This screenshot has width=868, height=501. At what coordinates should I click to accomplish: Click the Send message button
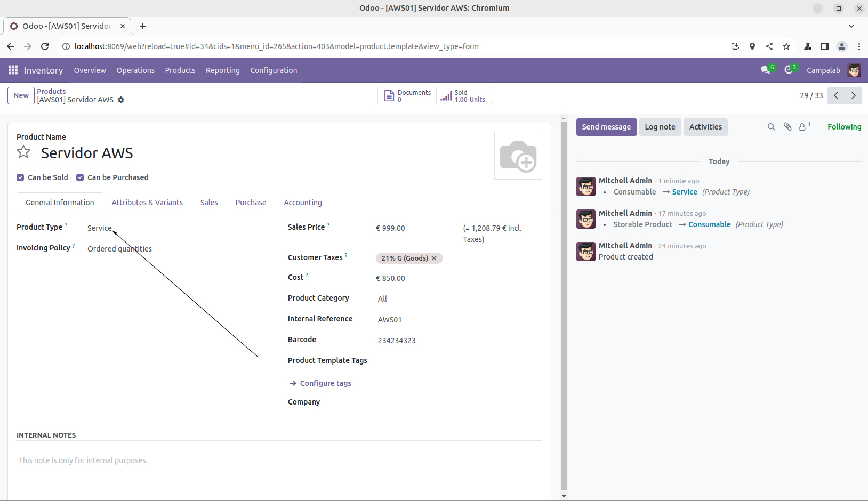pyautogui.click(x=606, y=127)
